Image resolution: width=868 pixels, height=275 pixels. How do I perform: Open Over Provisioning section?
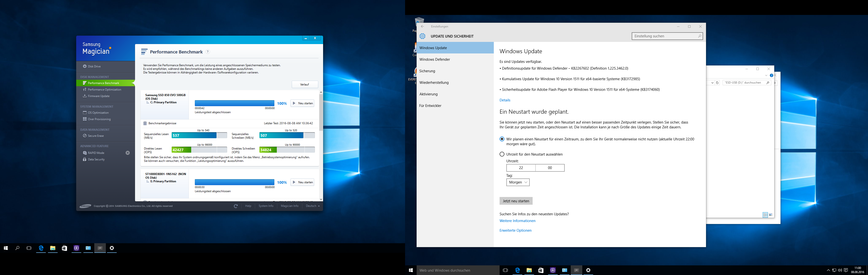[99, 119]
